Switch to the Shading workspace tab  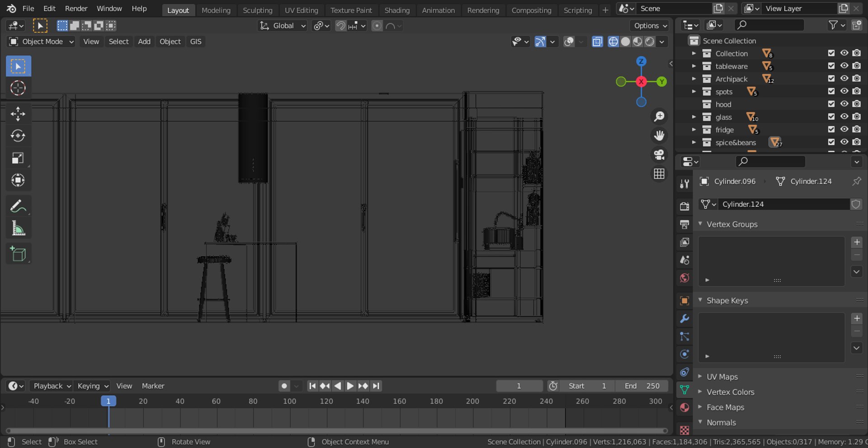(x=397, y=10)
